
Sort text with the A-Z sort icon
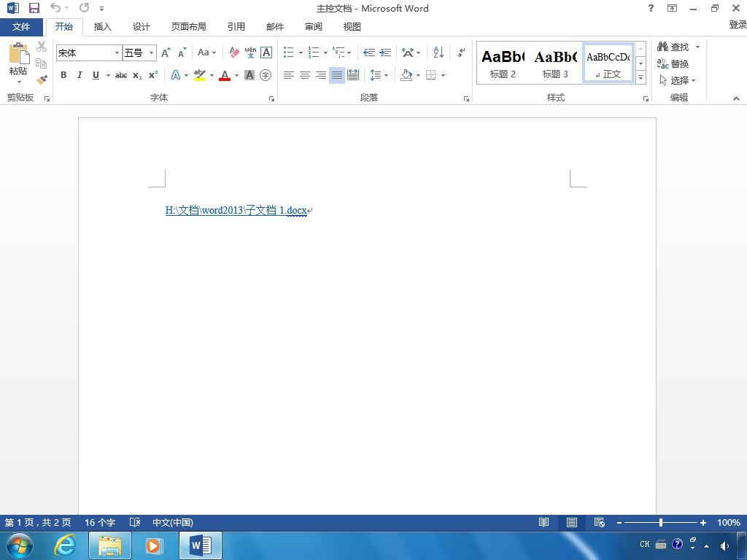[x=438, y=52]
